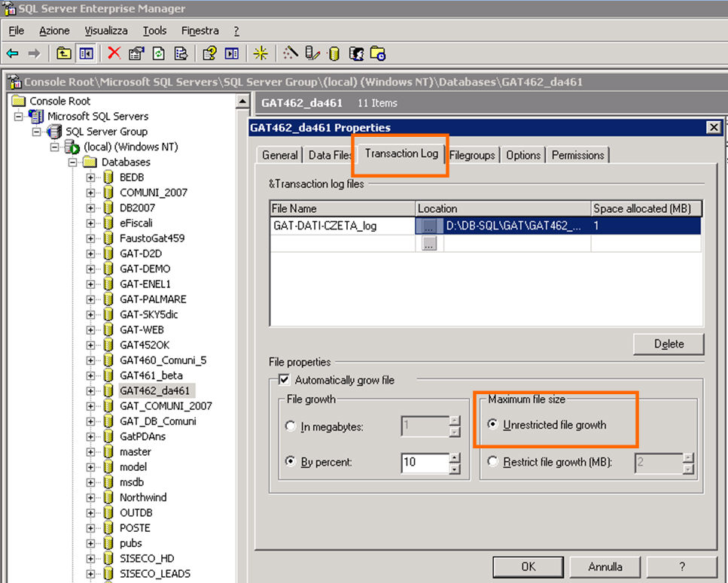Click the yellow star New icon
Screen dimensions: 728x583
[260, 53]
